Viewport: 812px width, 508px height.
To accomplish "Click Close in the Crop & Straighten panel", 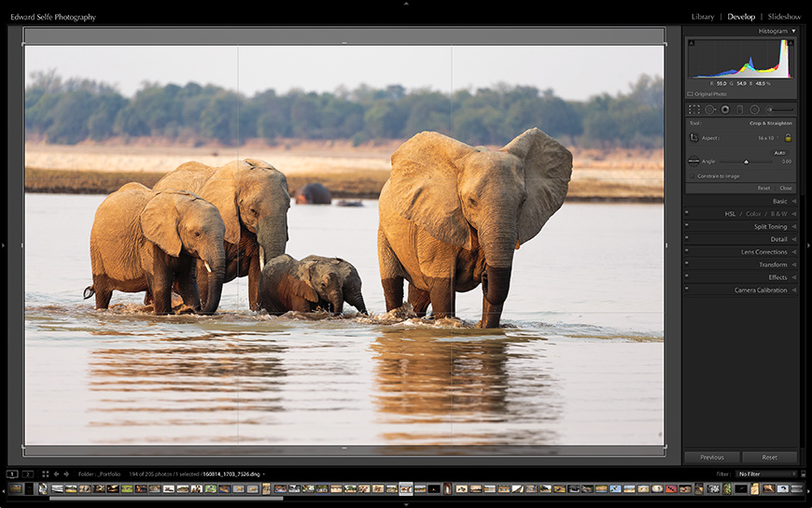I will [786, 189].
